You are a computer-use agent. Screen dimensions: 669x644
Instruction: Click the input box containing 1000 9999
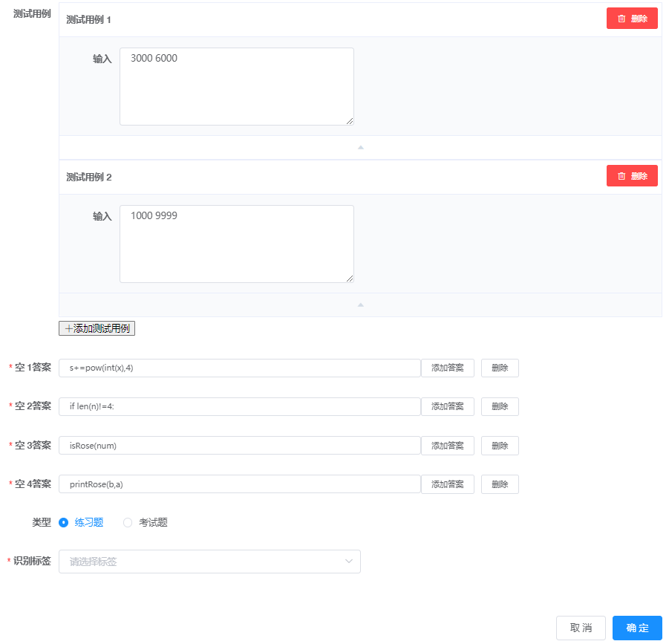(x=236, y=244)
